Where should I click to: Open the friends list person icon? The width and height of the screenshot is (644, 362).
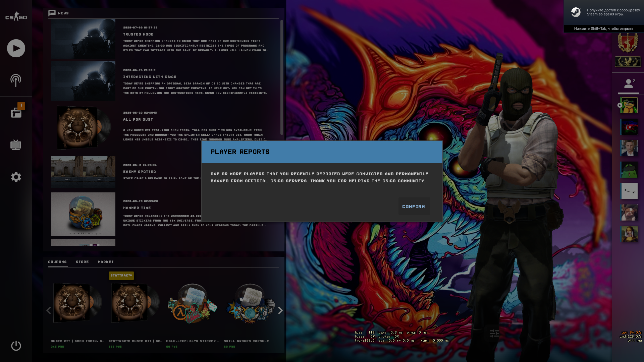(629, 84)
